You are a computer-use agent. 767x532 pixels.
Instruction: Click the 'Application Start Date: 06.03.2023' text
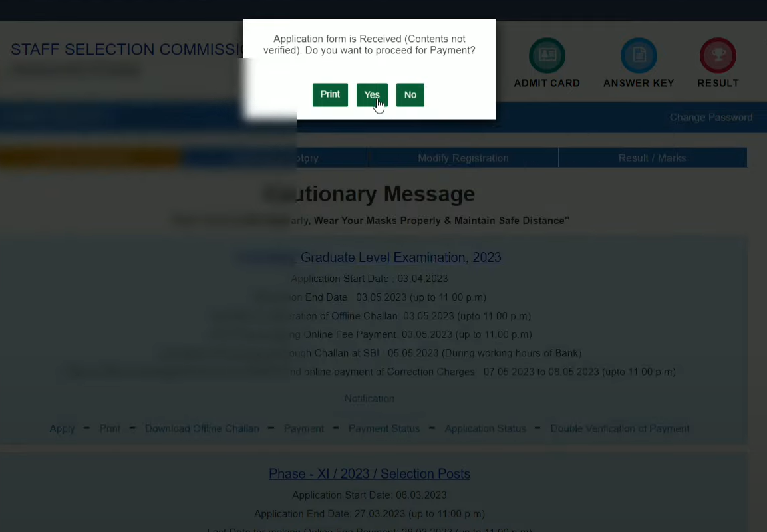[x=369, y=495]
